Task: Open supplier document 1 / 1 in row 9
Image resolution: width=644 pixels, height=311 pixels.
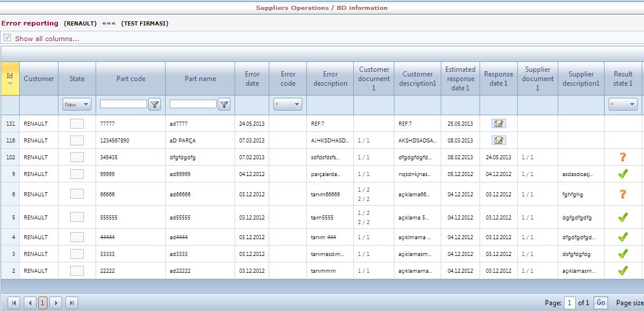Action: tap(528, 174)
